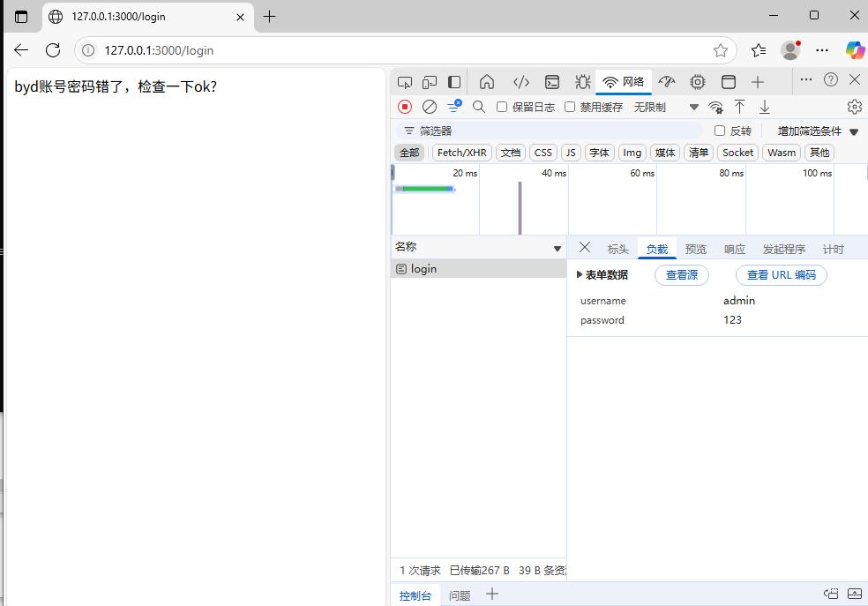Viewport: 868px width, 606px height.
Task: Clear the network log
Action: coord(429,107)
